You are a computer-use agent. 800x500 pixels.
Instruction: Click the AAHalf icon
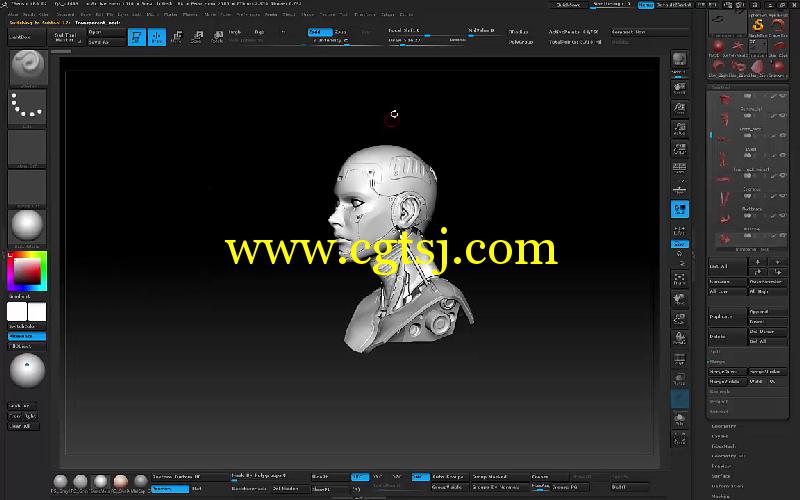click(679, 148)
